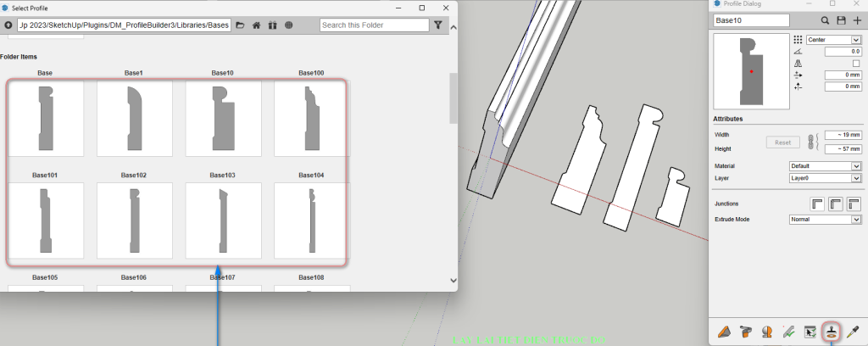Image resolution: width=868 pixels, height=346 pixels.
Task: Go up one folder in Select Profile
Action: tap(8, 25)
